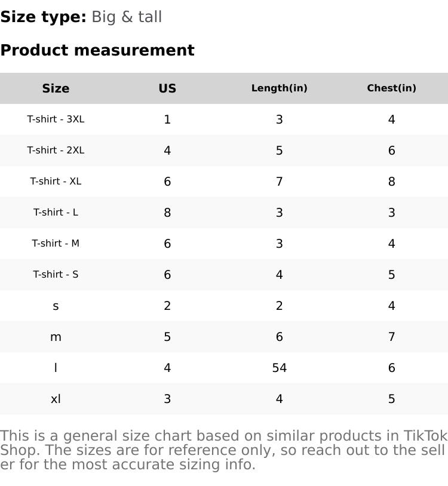Click the Product measurement heading

97,50
